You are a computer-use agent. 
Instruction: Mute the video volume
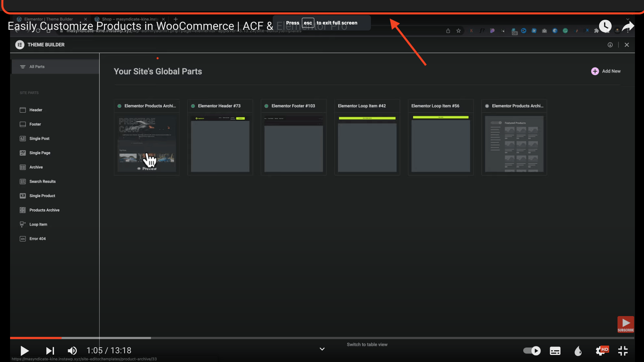(72, 351)
